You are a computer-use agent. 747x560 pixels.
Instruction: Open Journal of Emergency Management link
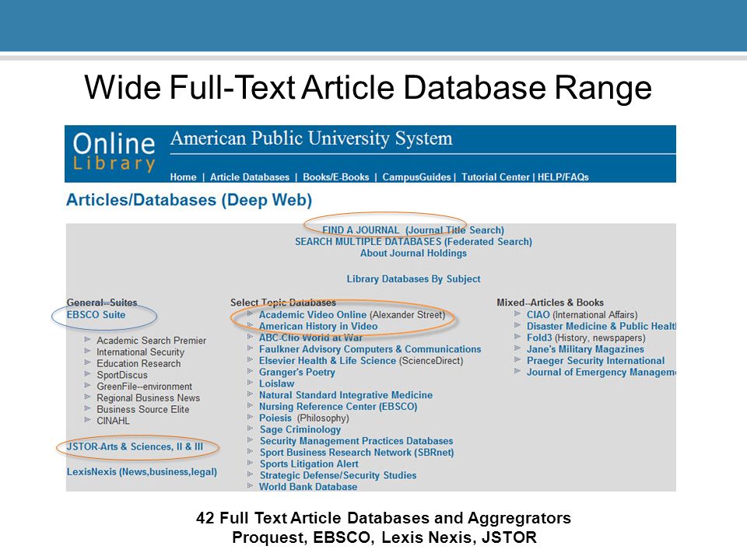[601, 372]
